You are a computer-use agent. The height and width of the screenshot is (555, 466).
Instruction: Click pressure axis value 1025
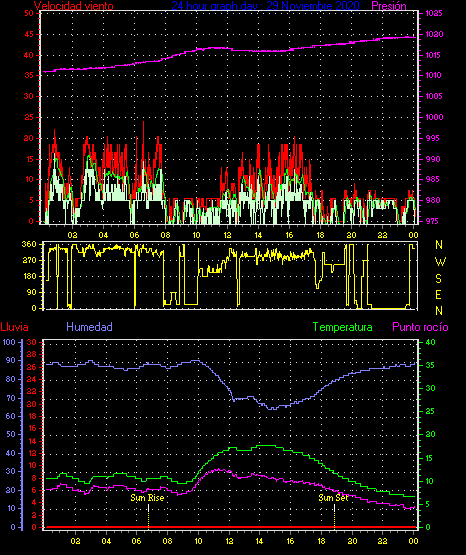click(434, 13)
